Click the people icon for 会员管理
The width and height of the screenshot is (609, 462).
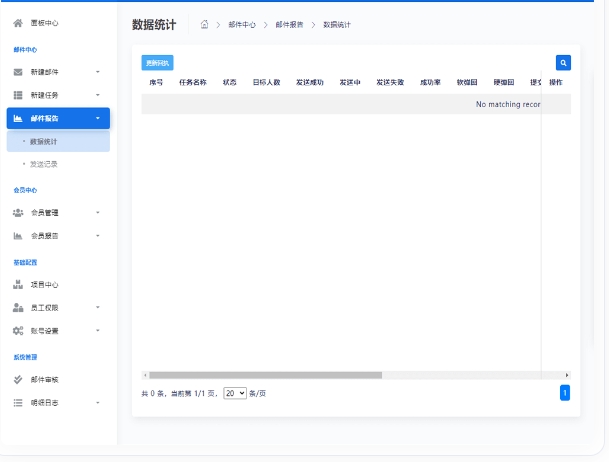[18, 213]
